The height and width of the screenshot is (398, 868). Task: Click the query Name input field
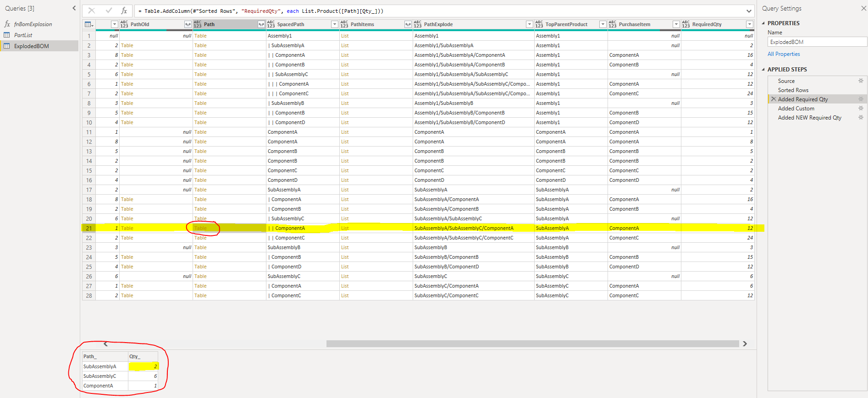817,42
